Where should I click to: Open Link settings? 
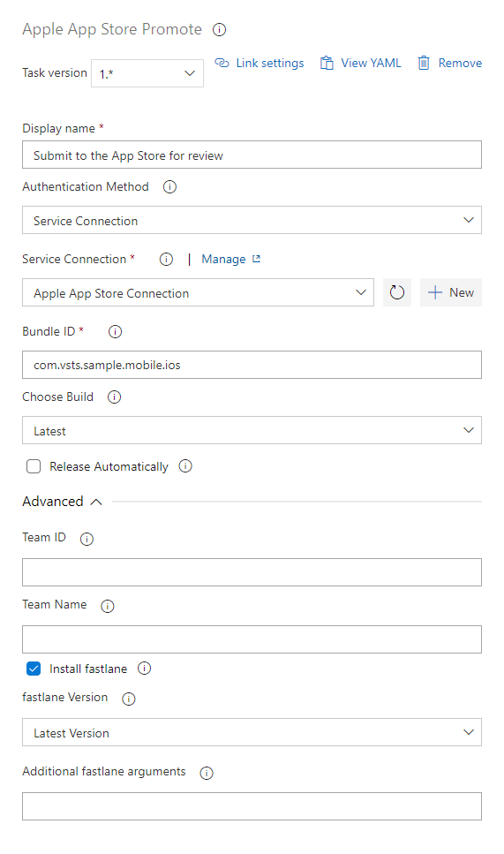(x=260, y=64)
